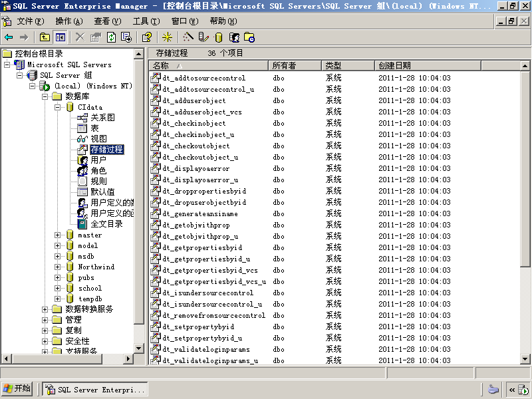532x399 pixels.
Task: Select the 存储过程 tree node
Action: 107,149
